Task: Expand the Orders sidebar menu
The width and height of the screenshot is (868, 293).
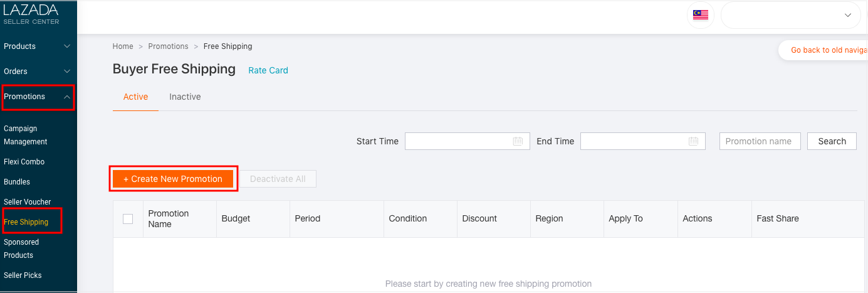Action: [38, 72]
